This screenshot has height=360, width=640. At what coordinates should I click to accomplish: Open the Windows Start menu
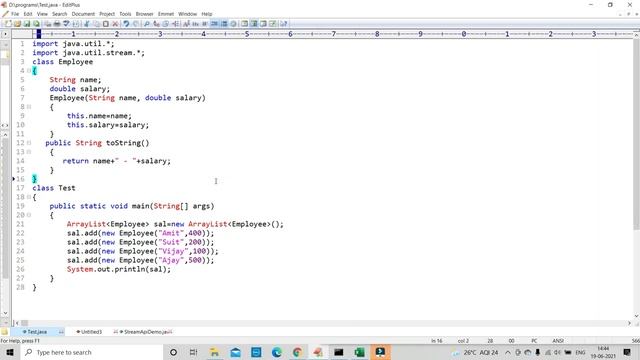point(10,352)
